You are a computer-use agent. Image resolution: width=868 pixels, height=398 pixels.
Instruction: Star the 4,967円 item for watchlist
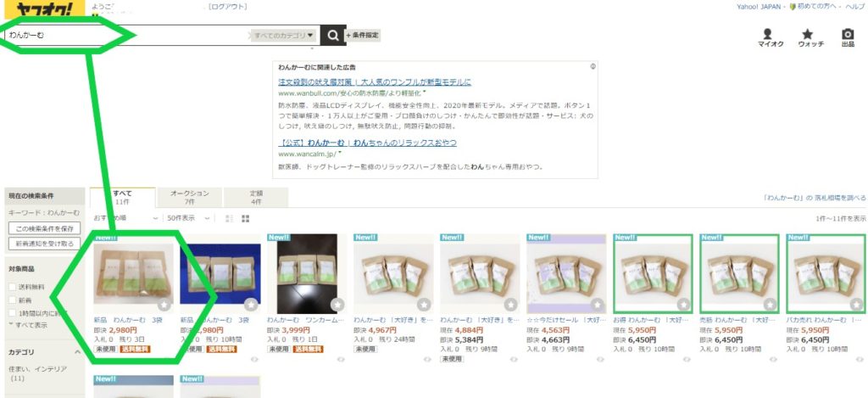click(424, 305)
